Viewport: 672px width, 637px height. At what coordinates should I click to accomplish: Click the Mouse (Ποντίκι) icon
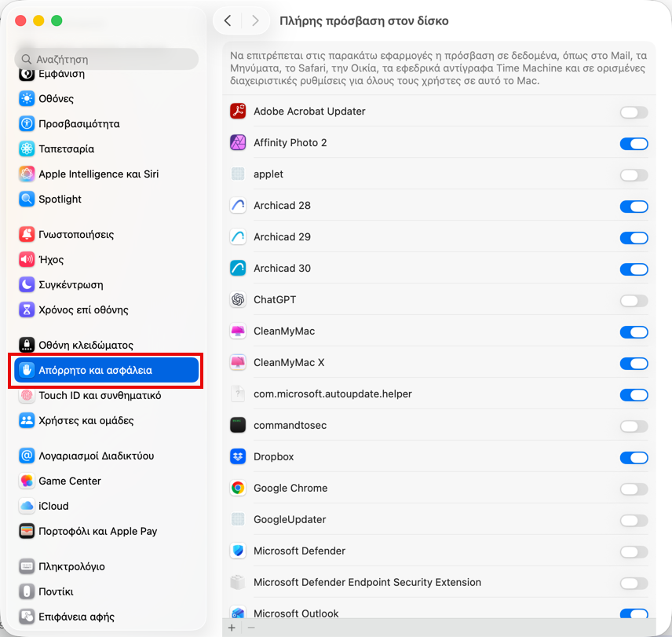[27, 591]
